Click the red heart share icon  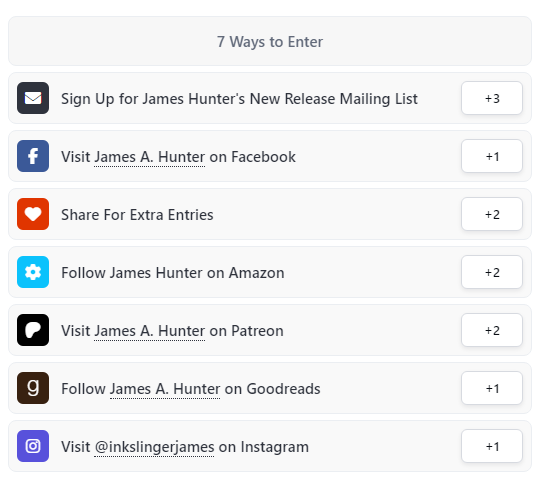tap(33, 214)
